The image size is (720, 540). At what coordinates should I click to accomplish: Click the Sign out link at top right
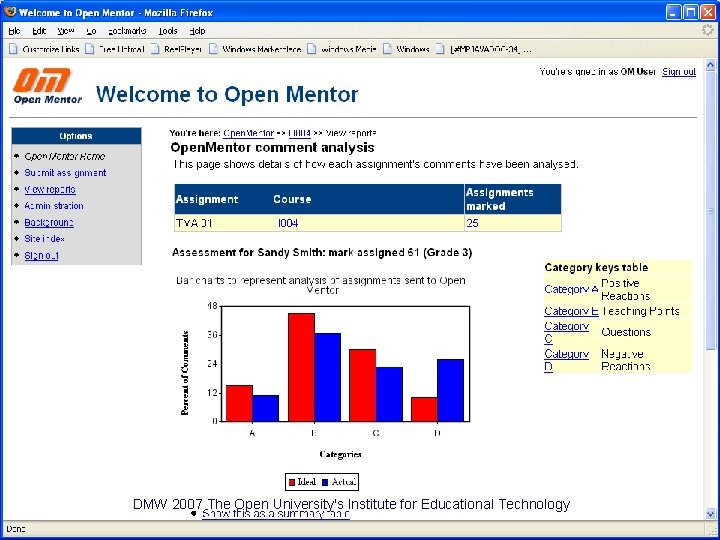tap(679, 72)
